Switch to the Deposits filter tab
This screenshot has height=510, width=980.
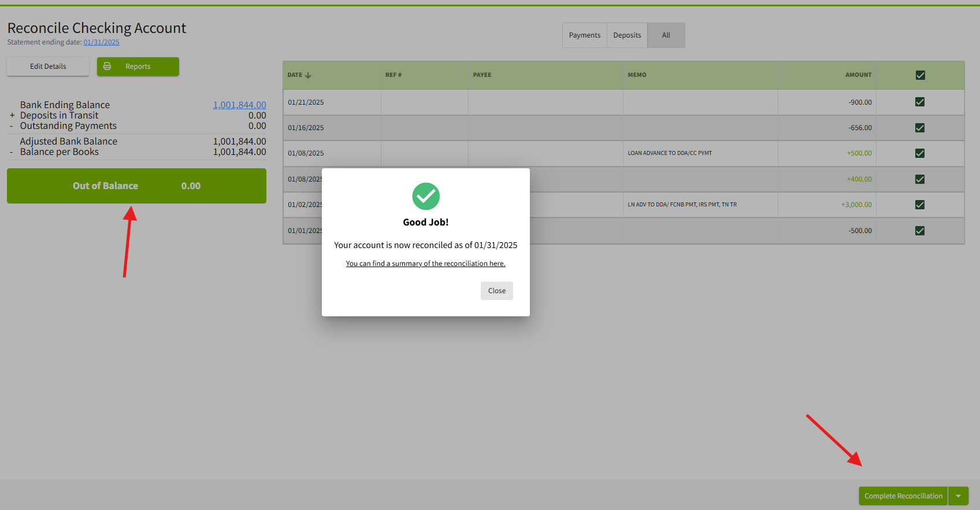click(x=627, y=35)
